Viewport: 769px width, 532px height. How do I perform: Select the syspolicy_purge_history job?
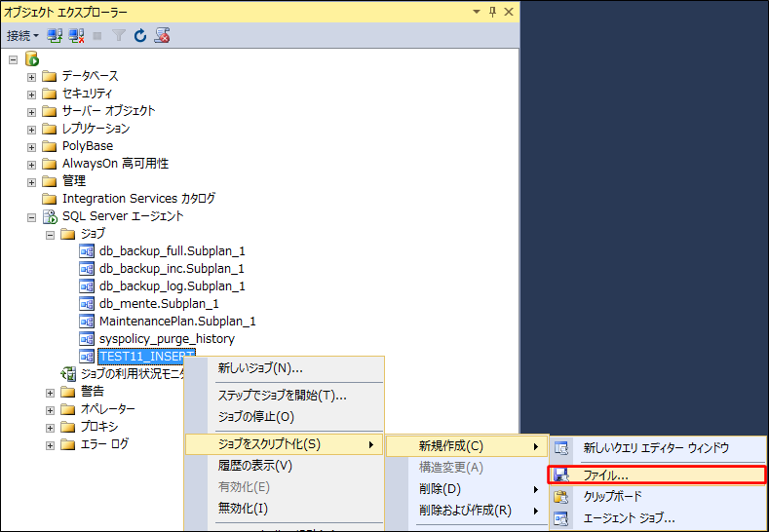pyautogui.click(x=167, y=339)
